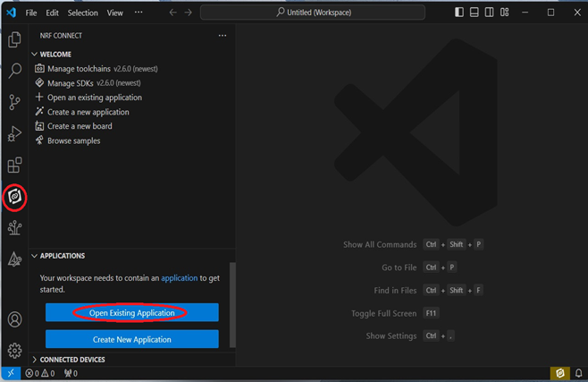Screen dimensions: 588x382
Task: Open the Search view icon
Action: click(14, 71)
